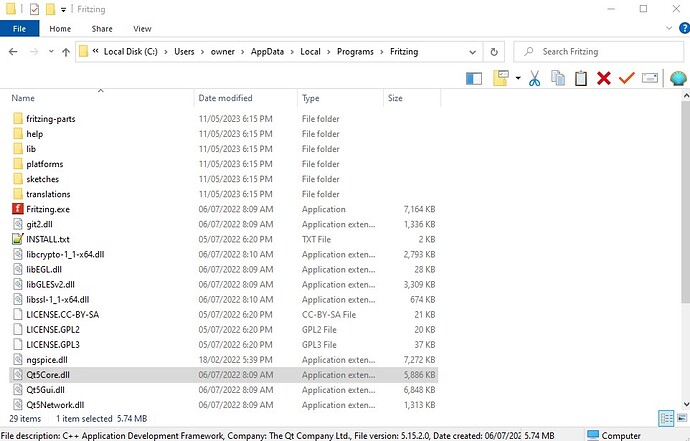Image resolution: width=690 pixels, height=441 pixels.
Task: Click the folder icon at address bar start
Action: 84,51
